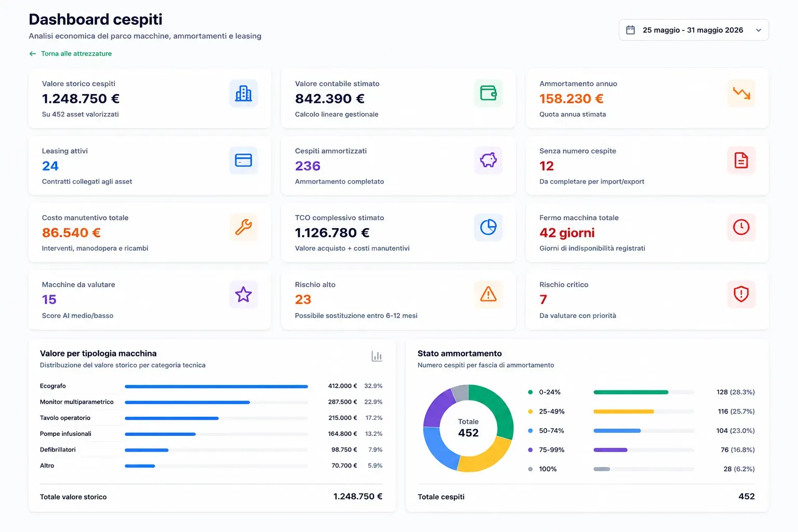Click the 842.390 € Valore contabile figure
Viewport: 798px width, 532px height.
[330, 99]
